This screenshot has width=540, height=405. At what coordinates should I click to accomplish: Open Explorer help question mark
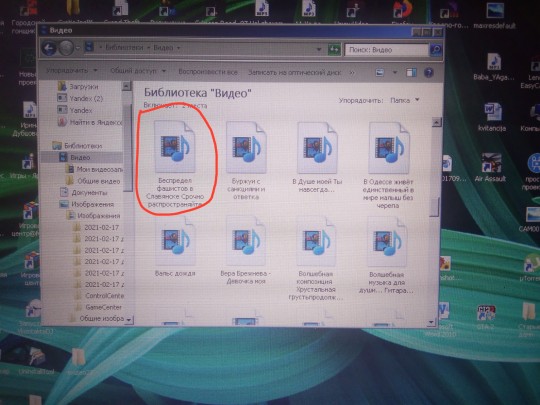coord(428,73)
